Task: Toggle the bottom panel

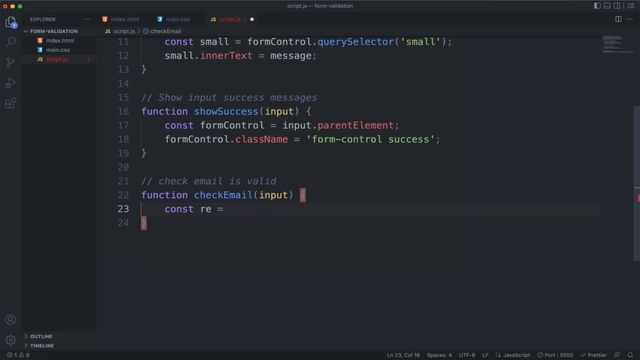Action: tap(607, 6)
